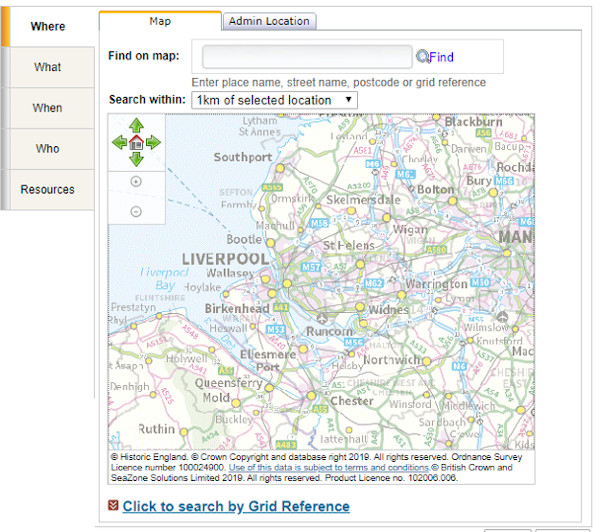Pan the map right with green arrow

click(153, 142)
